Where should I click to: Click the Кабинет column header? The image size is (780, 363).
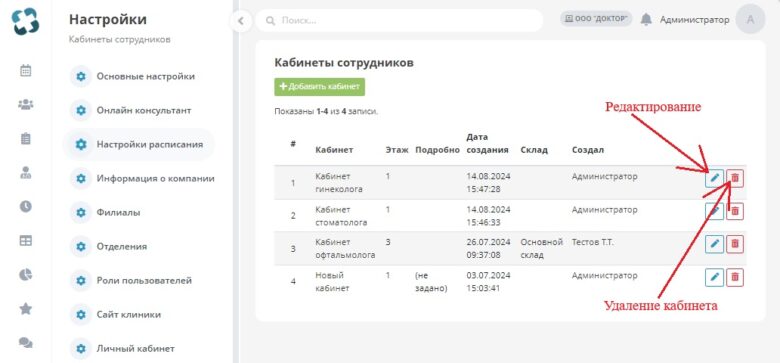point(334,150)
